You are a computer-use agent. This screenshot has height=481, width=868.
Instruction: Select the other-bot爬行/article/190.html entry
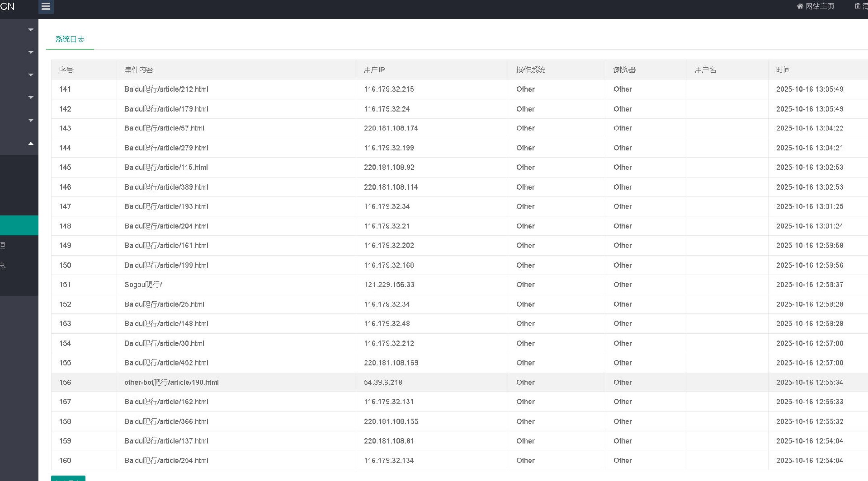coord(171,383)
